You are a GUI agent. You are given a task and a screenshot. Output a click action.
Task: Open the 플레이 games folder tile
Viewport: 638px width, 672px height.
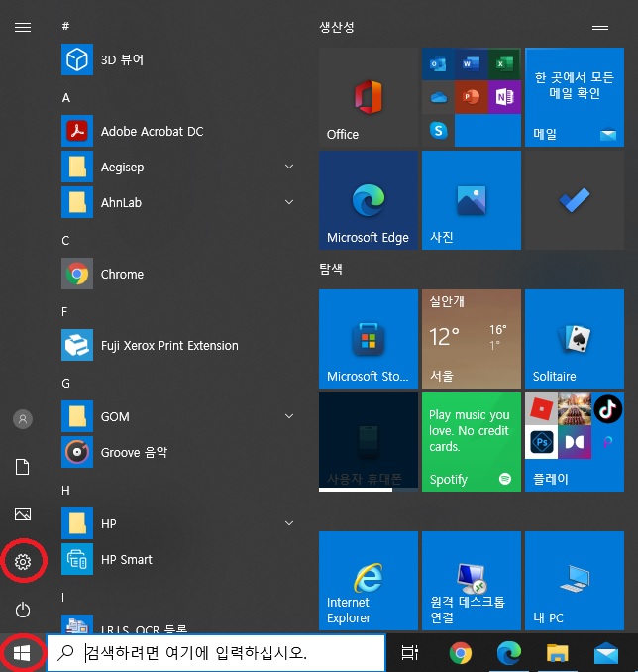click(x=575, y=442)
